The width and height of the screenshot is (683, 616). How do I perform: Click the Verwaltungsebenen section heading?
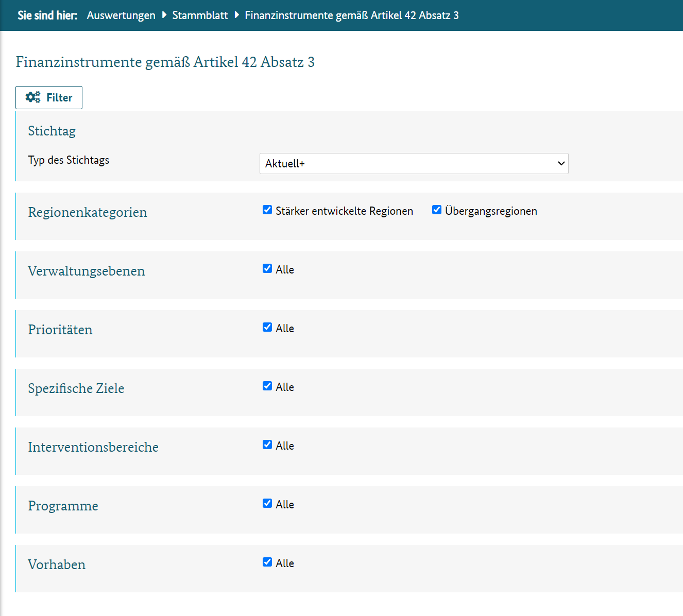point(87,271)
